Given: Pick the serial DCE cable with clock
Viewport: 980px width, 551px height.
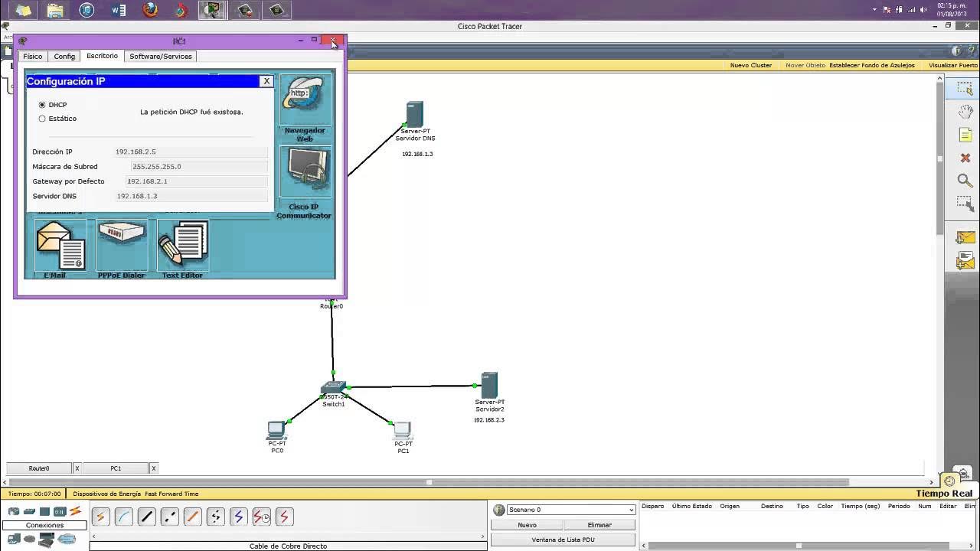Looking at the screenshot, I should pos(261,517).
